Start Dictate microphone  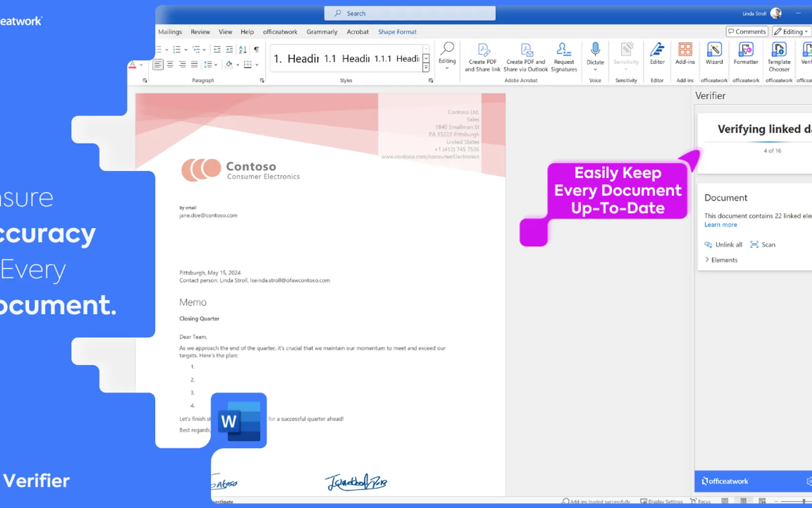[x=595, y=56]
